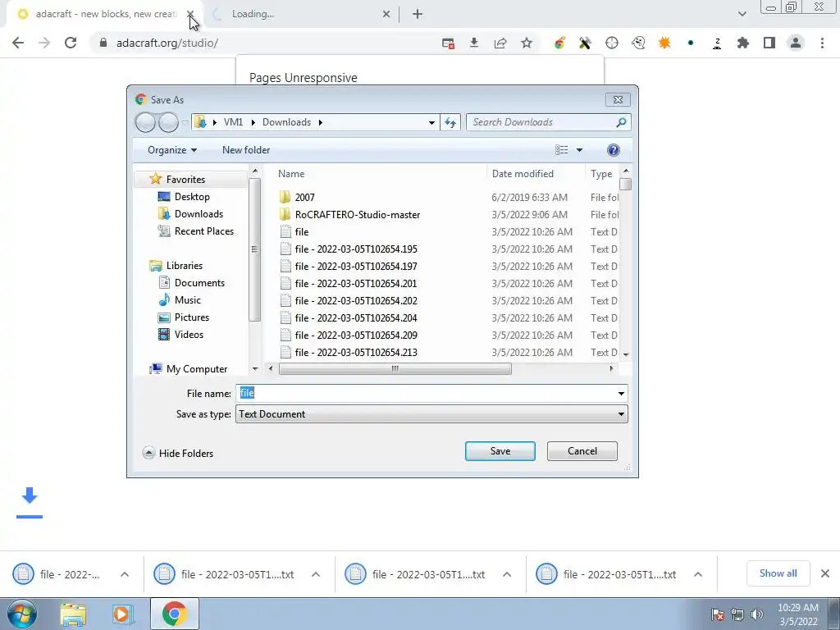
Task: Open Windows Media Player from taskbar
Action: point(122,614)
